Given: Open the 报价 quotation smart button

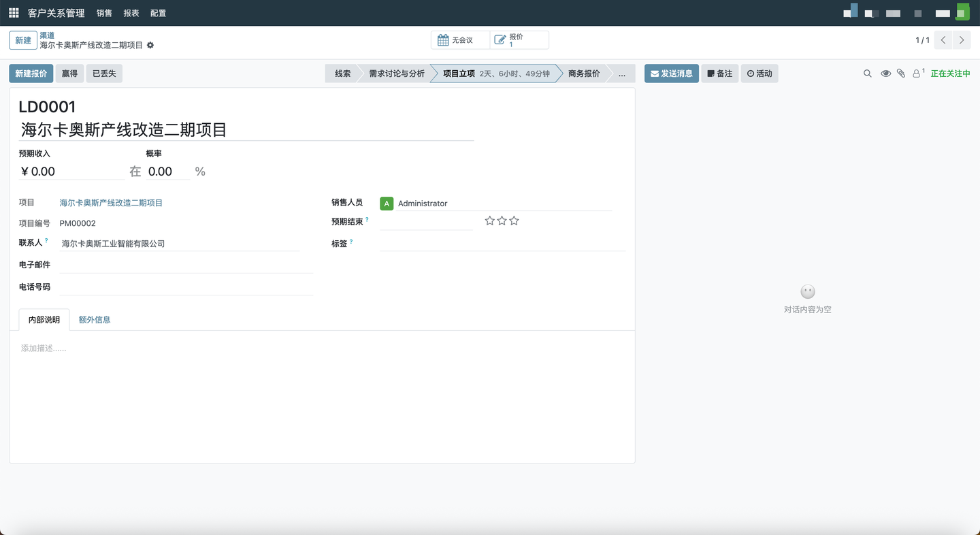Looking at the screenshot, I should tap(519, 40).
